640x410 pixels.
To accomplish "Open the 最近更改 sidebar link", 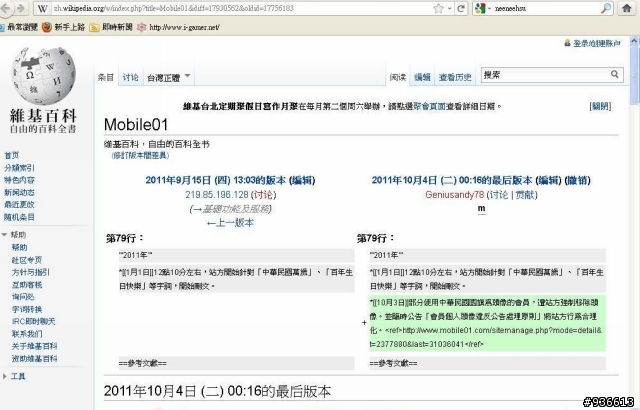I will pos(19,204).
